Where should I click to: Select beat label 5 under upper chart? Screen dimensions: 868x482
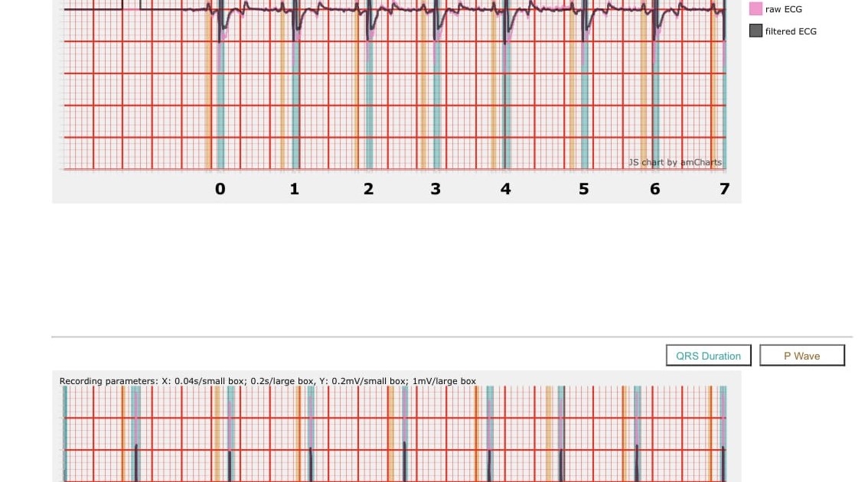[584, 189]
